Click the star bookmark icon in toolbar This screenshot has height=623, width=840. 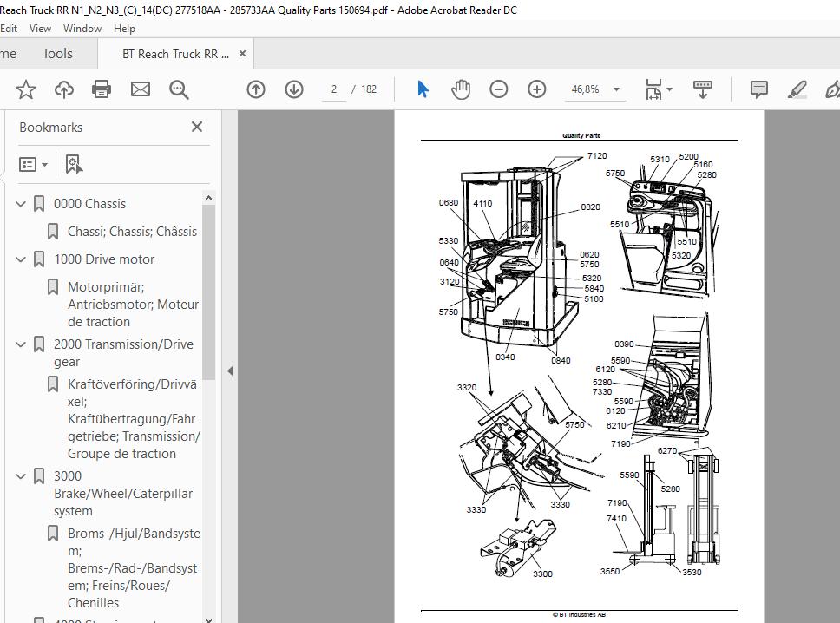26,89
